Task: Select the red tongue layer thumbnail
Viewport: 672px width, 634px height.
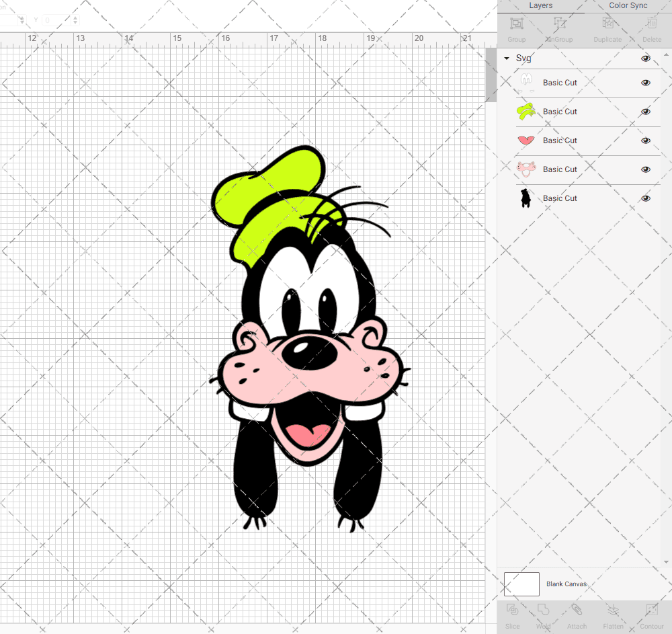Action: click(526, 140)
